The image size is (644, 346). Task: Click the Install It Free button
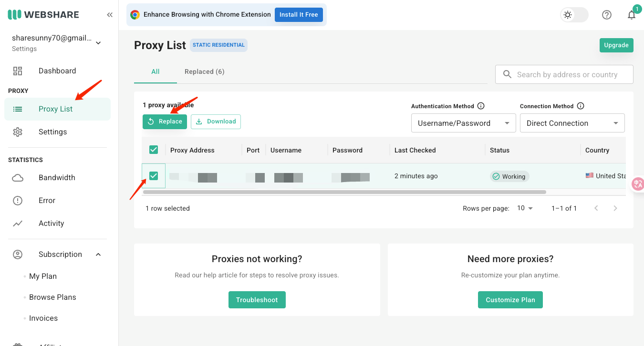click(x=299, y=15)
